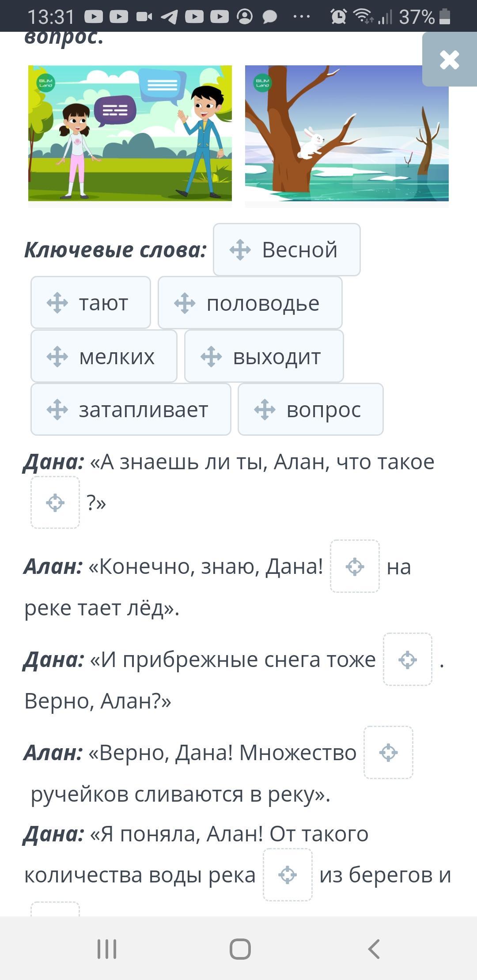Close the exercise with the X button
This screenshot has height=980, width=477.
tap(449, 60)
